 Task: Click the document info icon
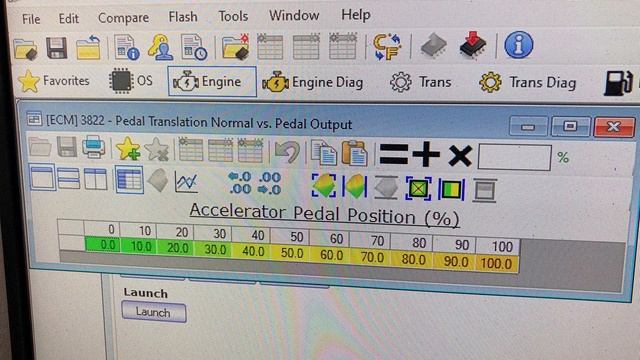pos(127,47)
